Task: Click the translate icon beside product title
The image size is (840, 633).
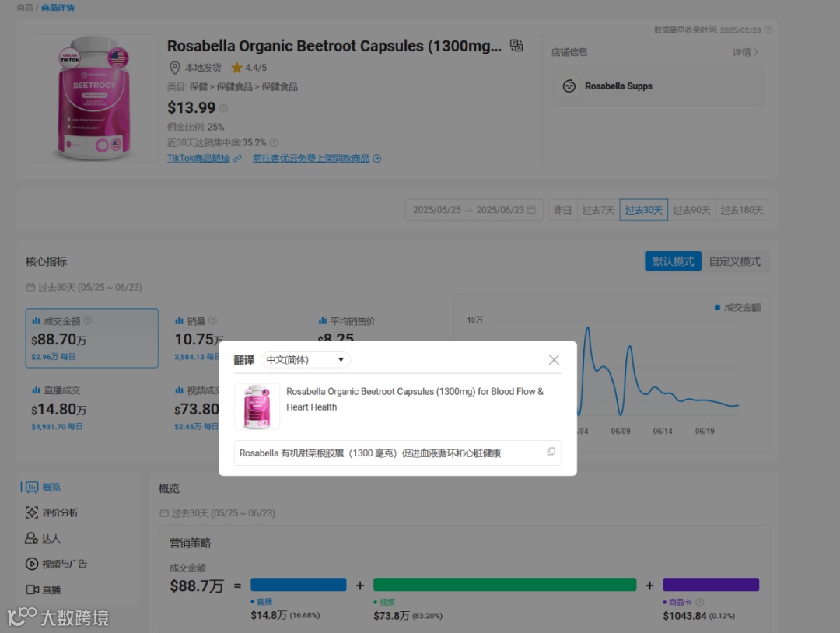Action: pos(516,46)
